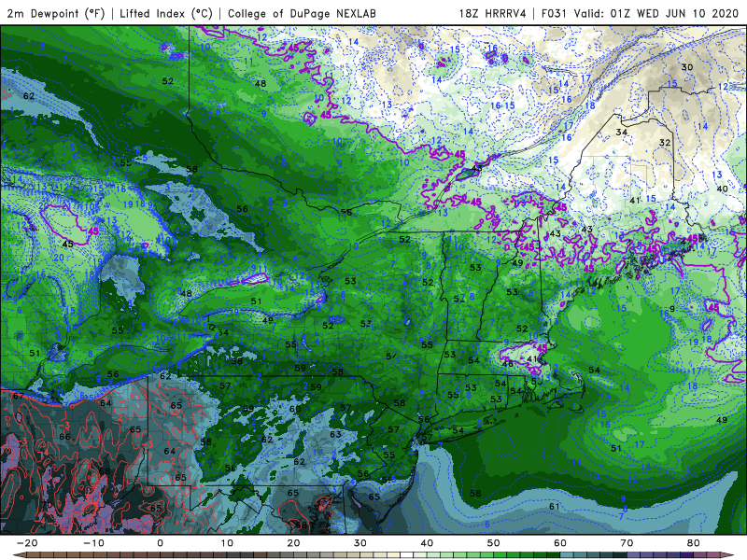Click the '50' color scale label
The width and height of the screenshot is (747, 560).
(494, 543)
